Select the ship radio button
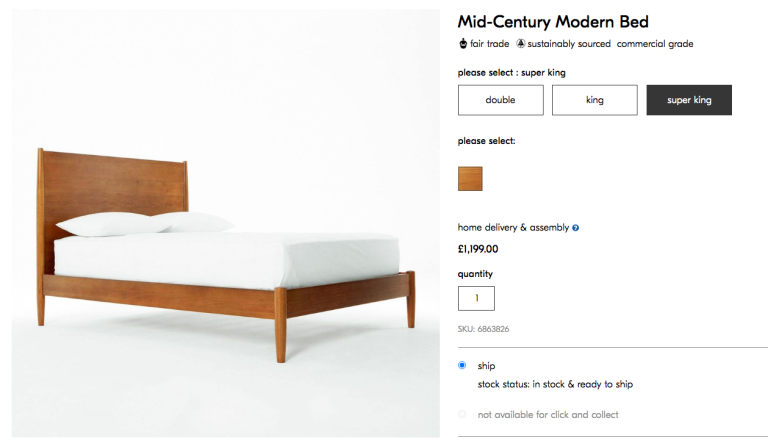The width and height of the screenshot is (768, 446). [462, 365]
